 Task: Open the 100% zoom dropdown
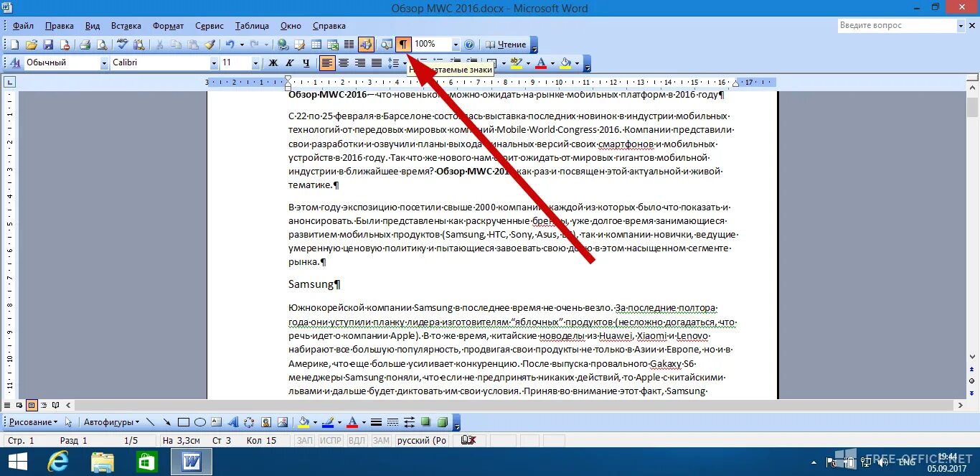[456, 45]
